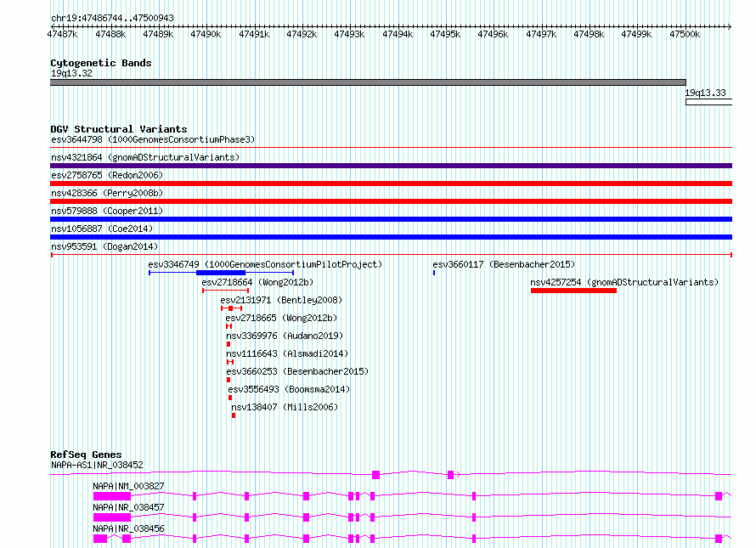Click nsv4257254 gnomADStructuralVariants label
Image resolution: width=756 pixels, height=548 pixels.
click(x=624, y=282)
